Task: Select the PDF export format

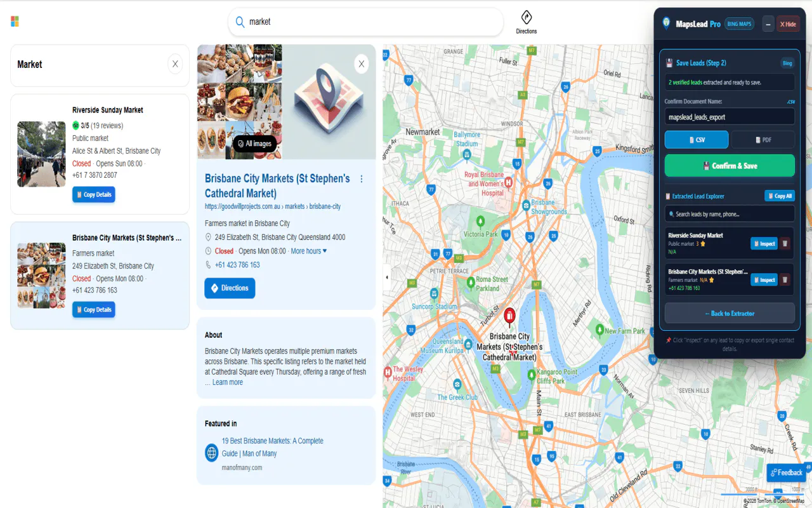Action: pos(763,140)
